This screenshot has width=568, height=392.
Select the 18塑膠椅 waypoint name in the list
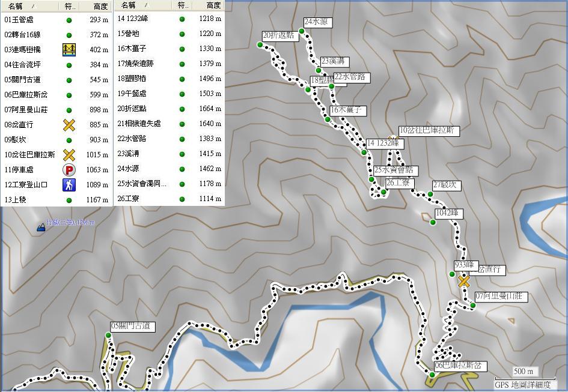pos(132,79)
